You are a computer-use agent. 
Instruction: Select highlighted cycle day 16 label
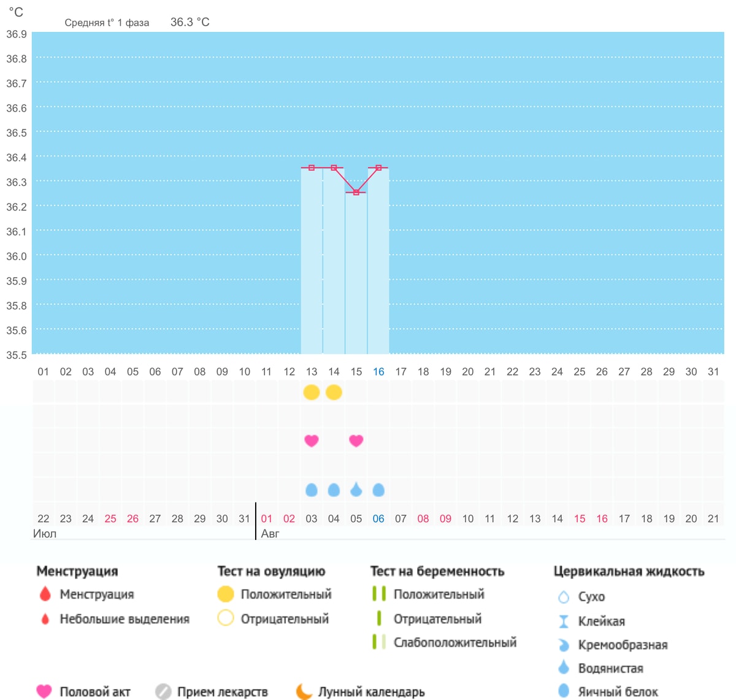click(378, 372)
